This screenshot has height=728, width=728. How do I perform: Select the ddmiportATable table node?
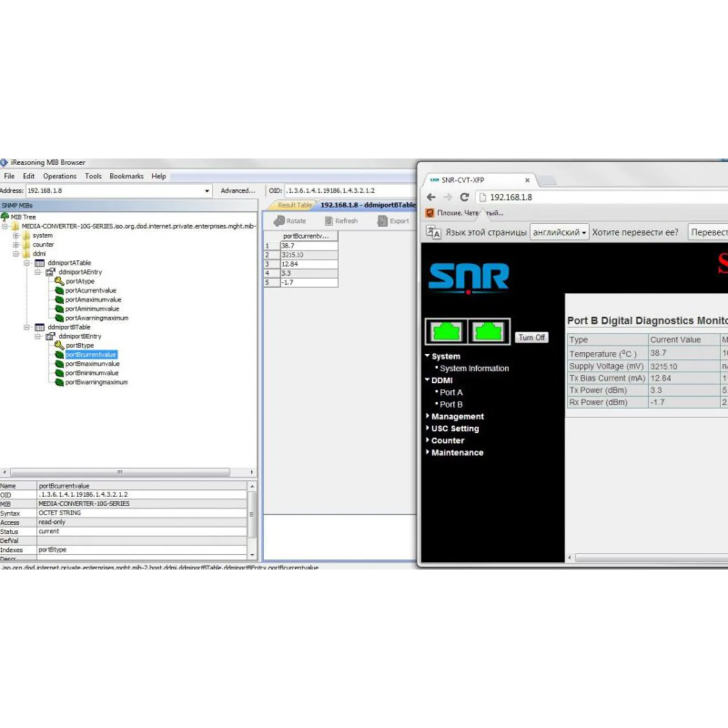pyautogui.click(x=69, y=263)
